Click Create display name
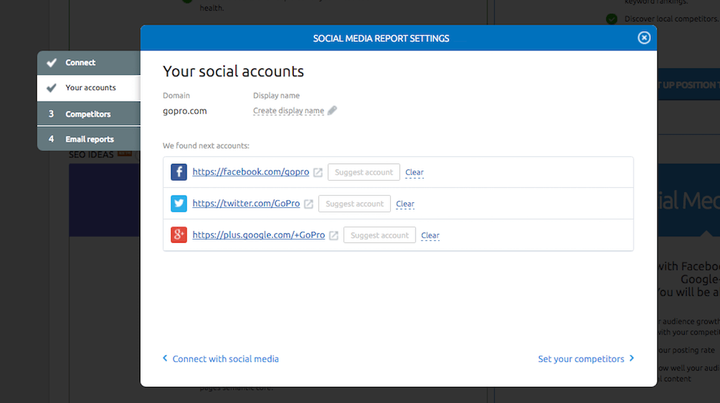Viewport: 720px width, 403px height. point(288,111)
